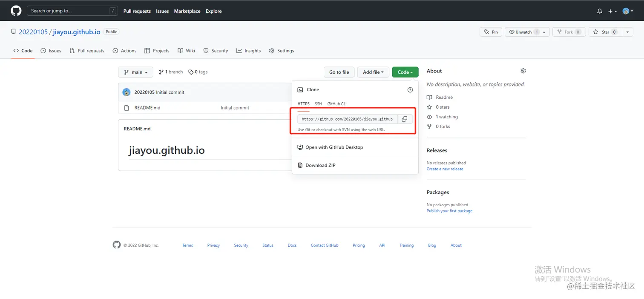
Task: Open the Releases heading link
Action: tap(437, 150)
